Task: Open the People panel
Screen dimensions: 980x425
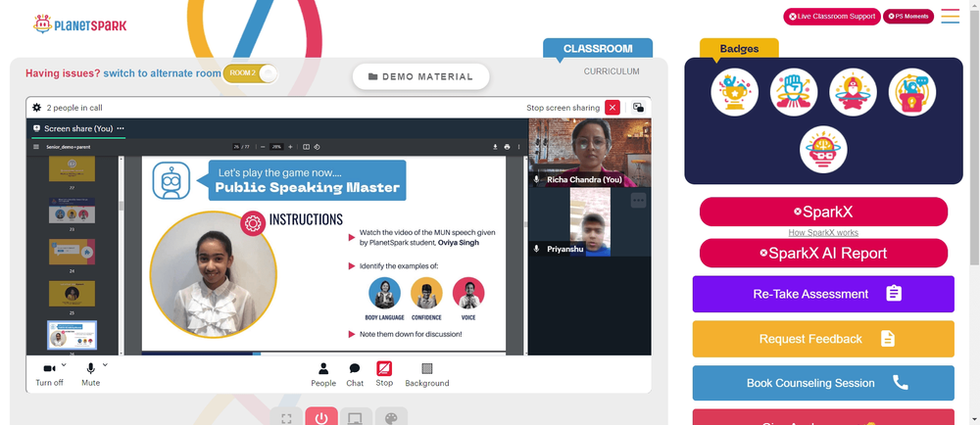Action: tap(323, 374)
